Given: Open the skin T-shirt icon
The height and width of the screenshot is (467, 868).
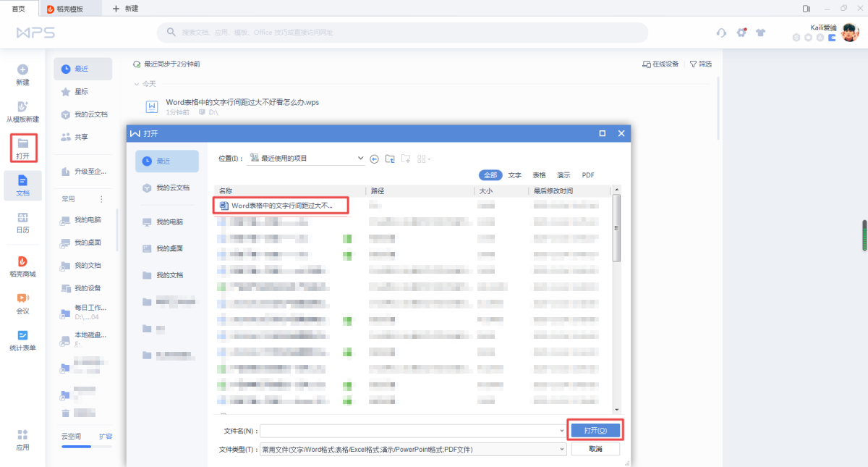Looking at the screenshot, I should [760, 33].
